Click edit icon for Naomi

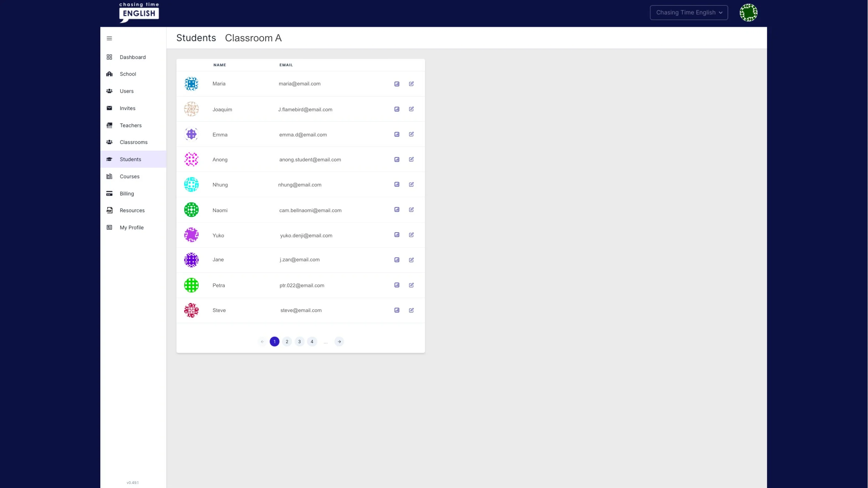pyautogui.click(x=411, y=210)
